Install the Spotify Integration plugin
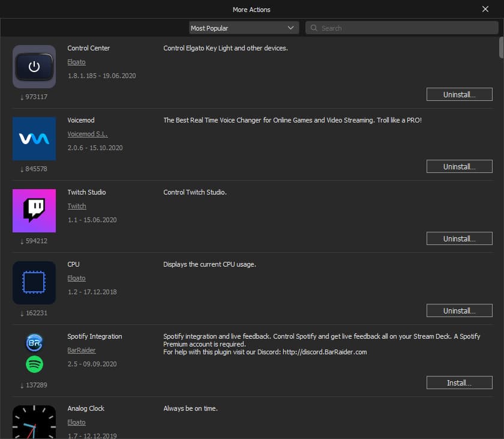This screenshot has height=439, width=504. pos(460,383)
